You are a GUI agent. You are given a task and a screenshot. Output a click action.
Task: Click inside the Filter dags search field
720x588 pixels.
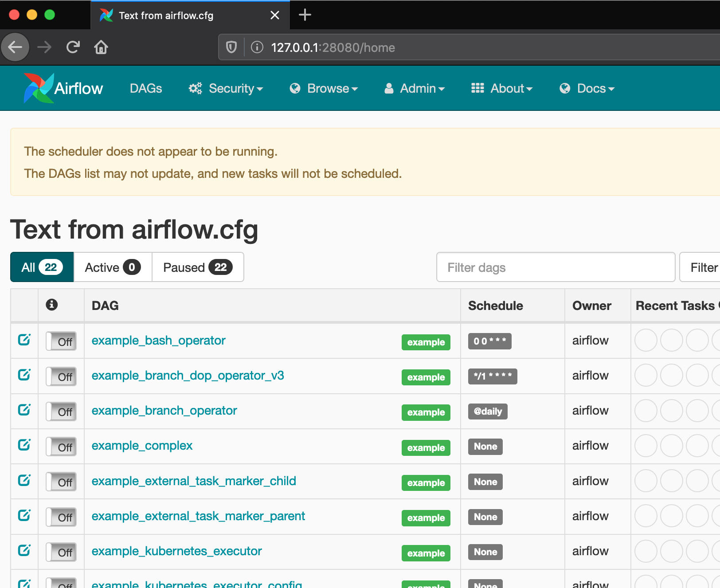(556, 267)
